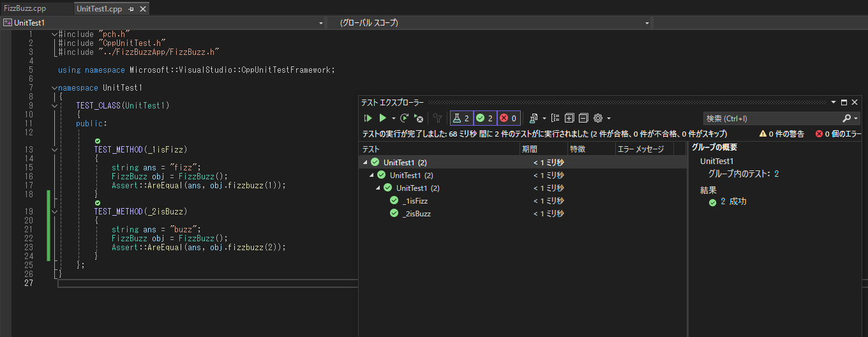The height and width of the screenshot is (337, 868).
Task: Click the filter funnel icon in Test Explorer
Action: [437, 118]
